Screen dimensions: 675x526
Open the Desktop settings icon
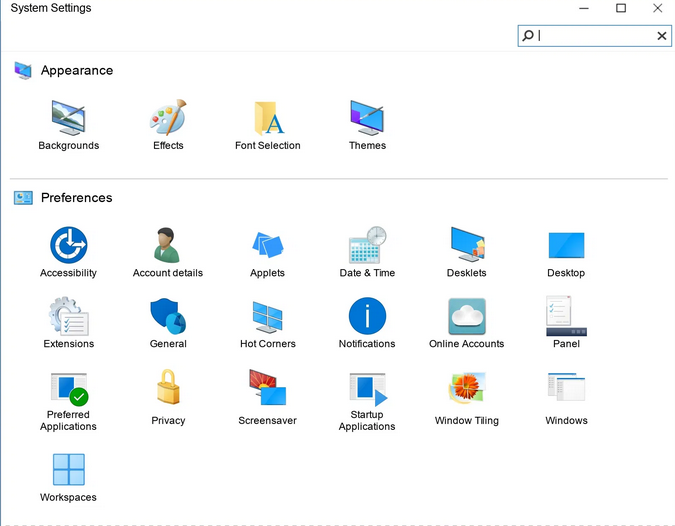[x=567, y=245]
